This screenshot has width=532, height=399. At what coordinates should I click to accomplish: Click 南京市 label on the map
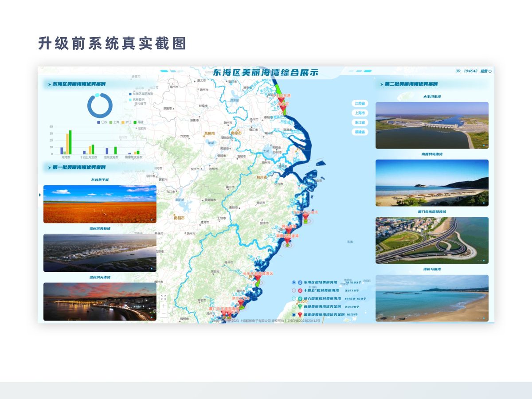pos(236,133)
